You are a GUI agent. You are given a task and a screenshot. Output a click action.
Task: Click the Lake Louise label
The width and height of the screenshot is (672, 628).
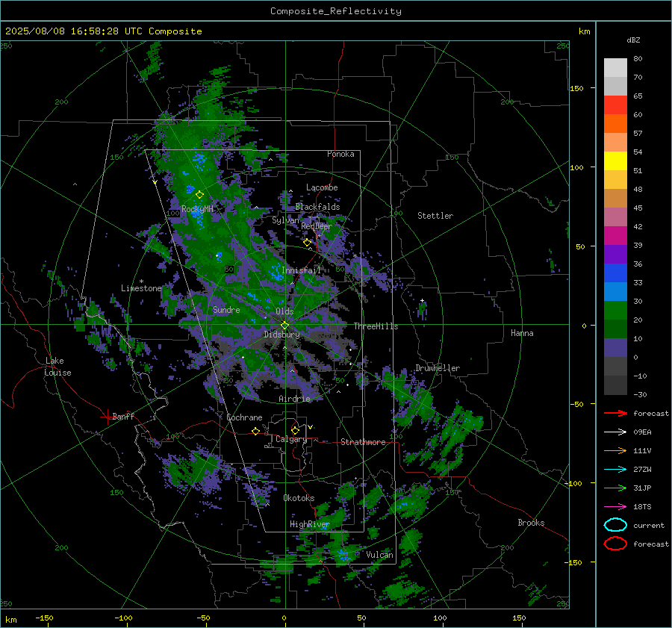pyautogui.click(x=58, y=367)
